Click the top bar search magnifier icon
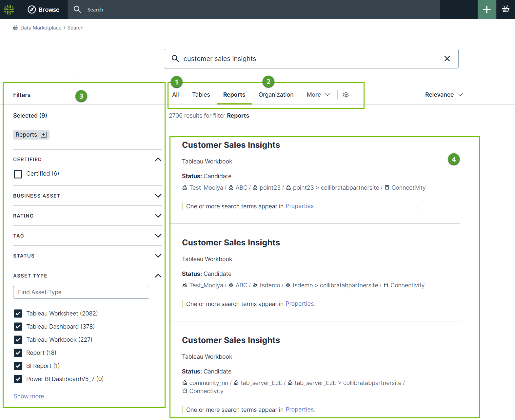The image size is (515, 420). (77, 10)
